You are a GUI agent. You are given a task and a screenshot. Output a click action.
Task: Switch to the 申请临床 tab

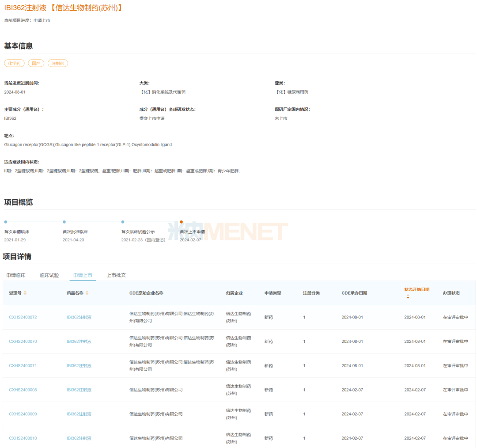(16, 275)
